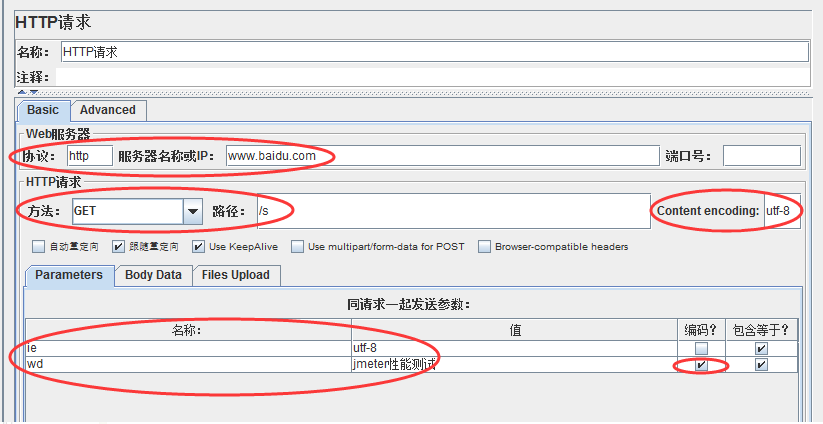The height and width of the screenshot is (424, 823).
Task: Open the Body Data tab
Action: pyautogui.click(x=153, y=275)
